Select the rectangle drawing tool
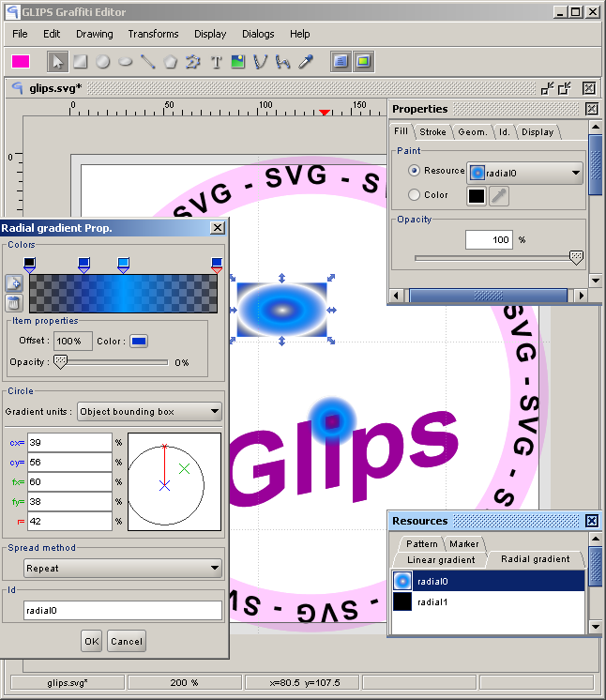 tap(81, 62)
